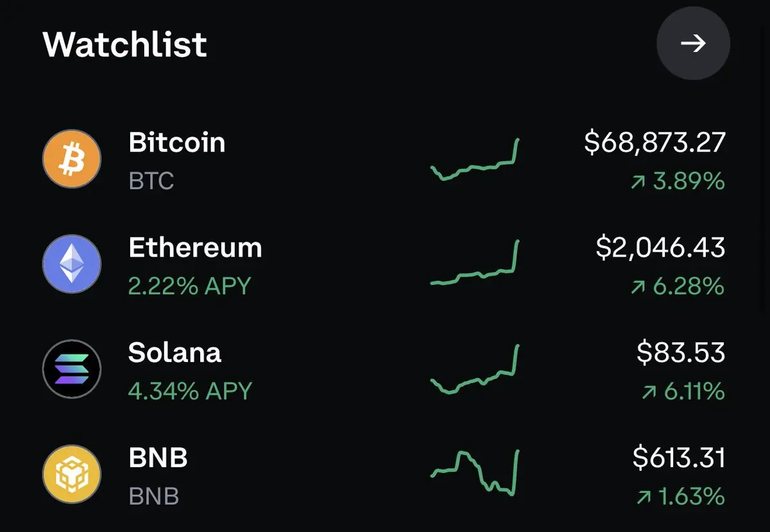
Task: Open the BNB sparkline chart
Action: 474,472
